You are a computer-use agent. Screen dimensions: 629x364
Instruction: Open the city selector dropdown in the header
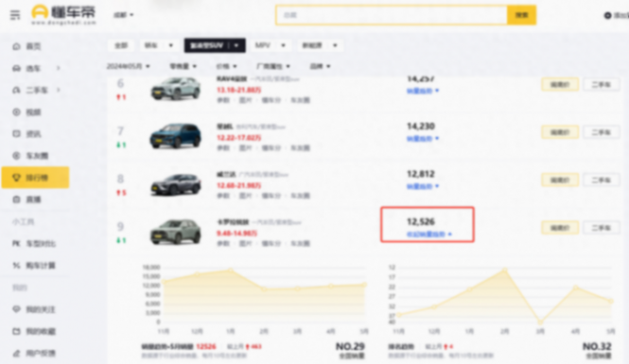click(x=124, y=15)
